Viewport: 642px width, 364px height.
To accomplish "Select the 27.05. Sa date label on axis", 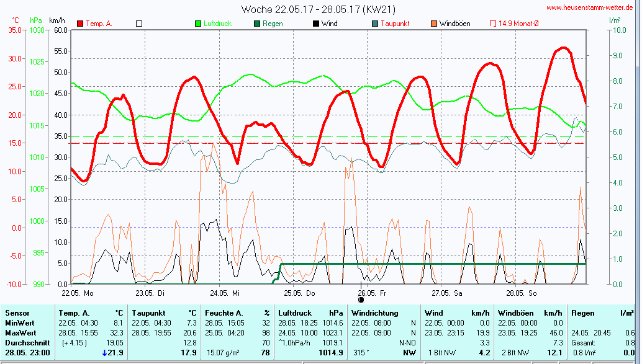I will (x=448, y=292).
